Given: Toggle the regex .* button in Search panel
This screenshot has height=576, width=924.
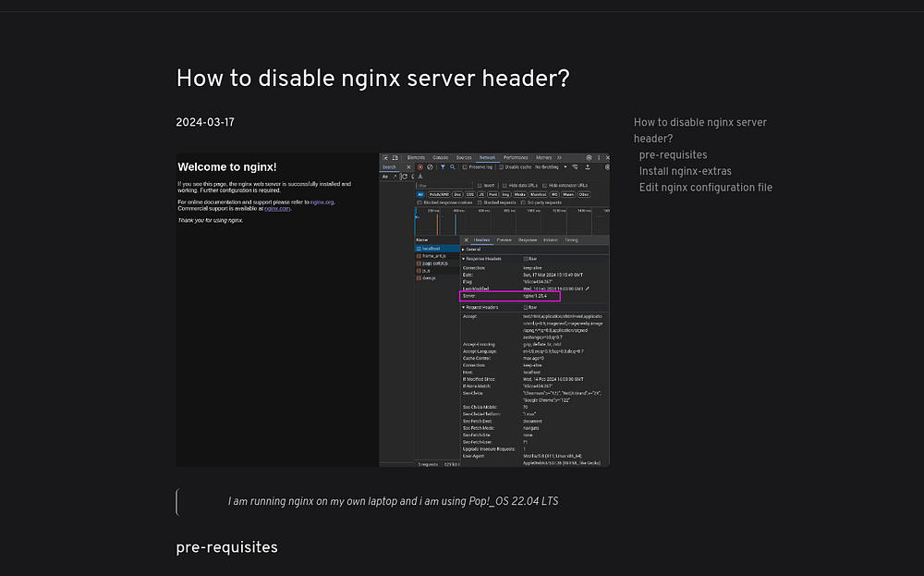Looking at the screenshot, I should point(395,177).
